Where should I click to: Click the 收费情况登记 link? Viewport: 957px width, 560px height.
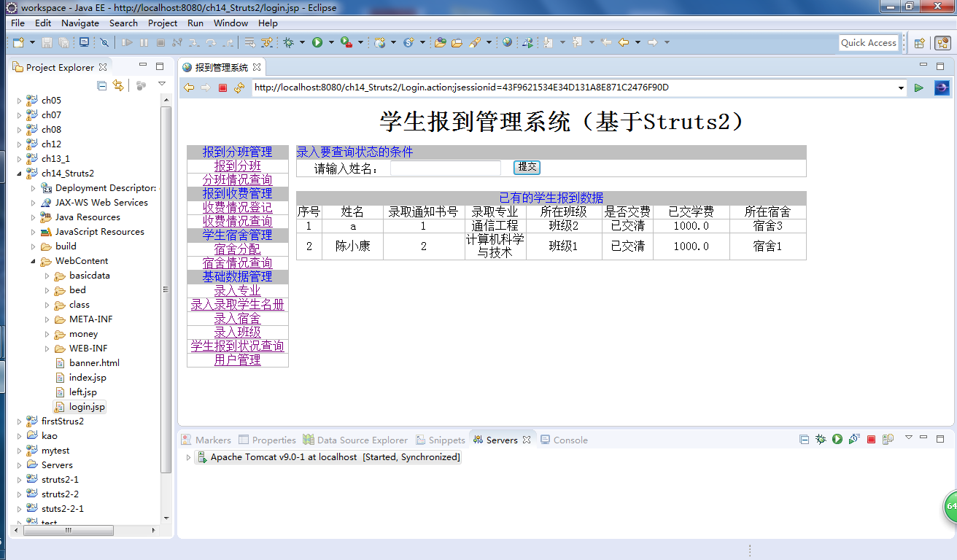[238, 207]
